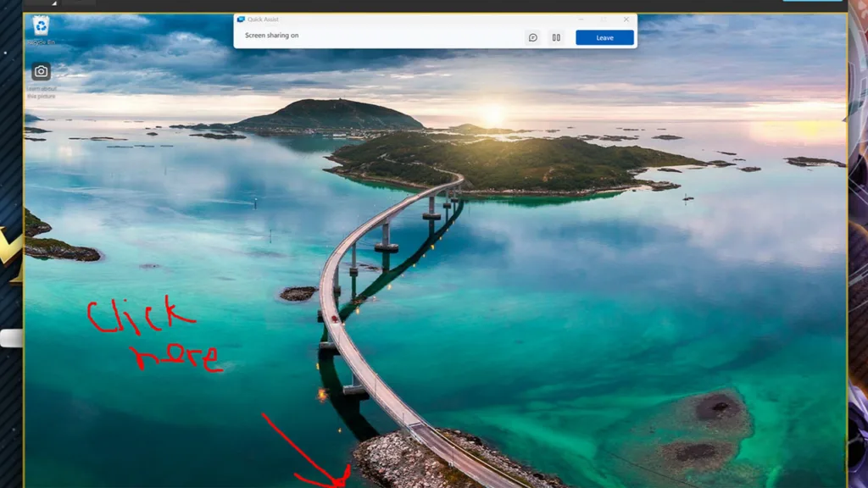Click the "Screen sharing on" status text

[x=272, y=36]
